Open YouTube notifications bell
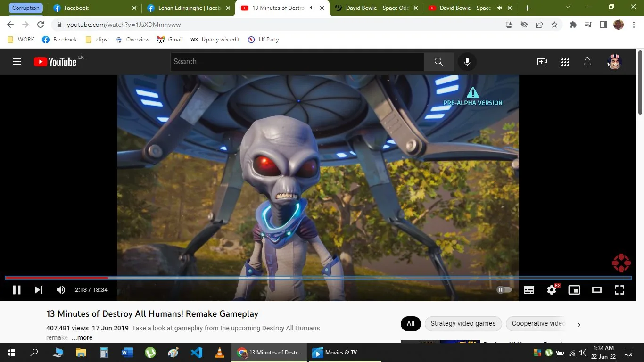 click(587, 62)
